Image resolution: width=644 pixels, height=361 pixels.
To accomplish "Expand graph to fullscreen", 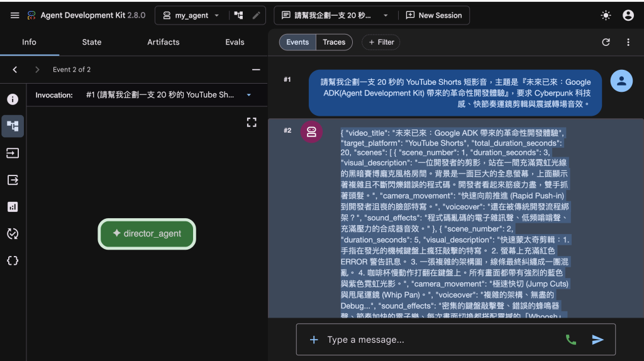I will (252, 123).
